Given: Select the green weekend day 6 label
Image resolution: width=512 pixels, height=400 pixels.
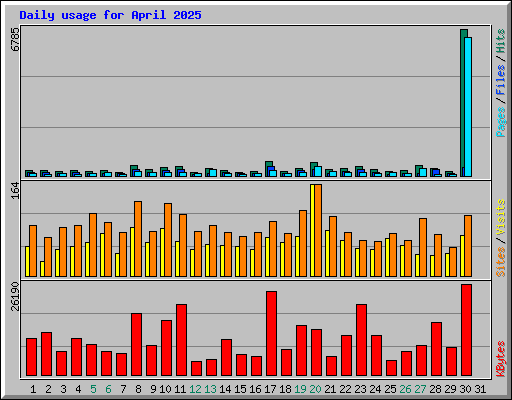Looking at the screenshot, I should coord(108,389).
